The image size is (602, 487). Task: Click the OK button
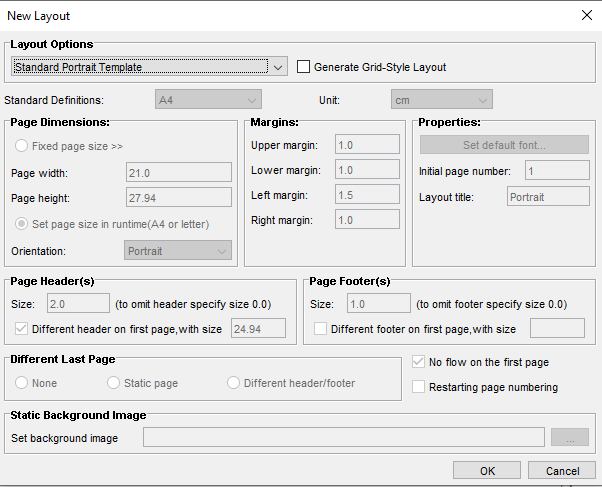[486, 471]
